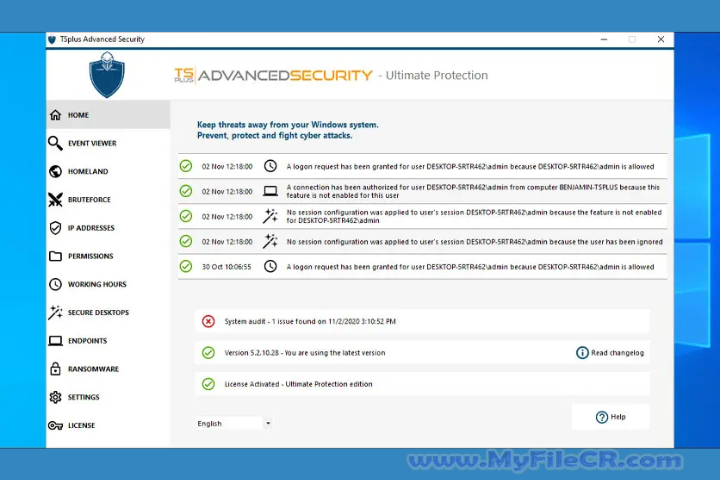The image size is (720, 480).
Task: Click the '30 Oct 10:06:55' timestamp
Action: coord(226,267)
